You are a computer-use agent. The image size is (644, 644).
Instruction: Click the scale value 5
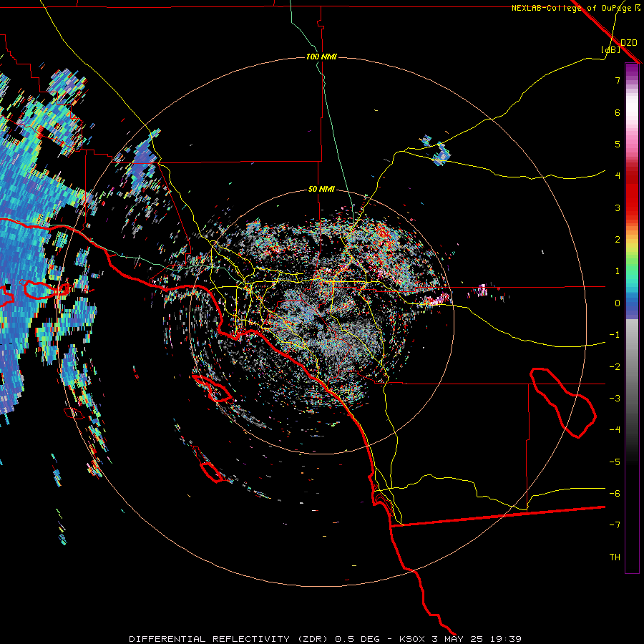(618, 144)
